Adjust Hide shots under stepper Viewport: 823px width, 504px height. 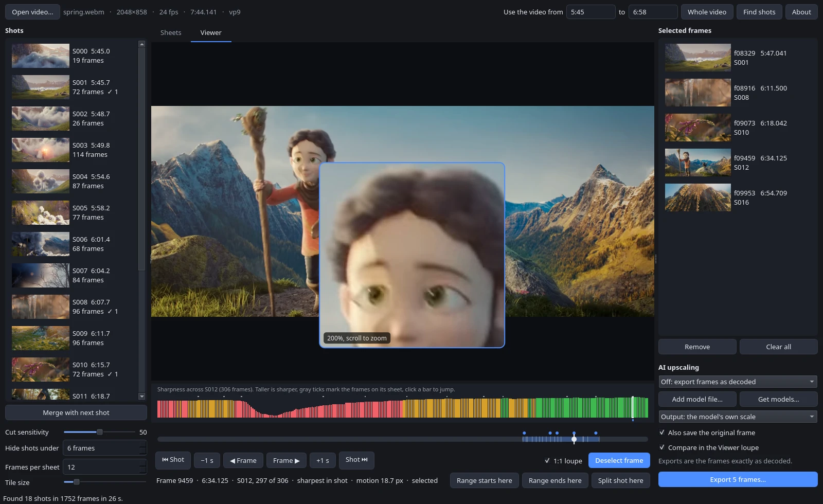click(x=142, y=448)
